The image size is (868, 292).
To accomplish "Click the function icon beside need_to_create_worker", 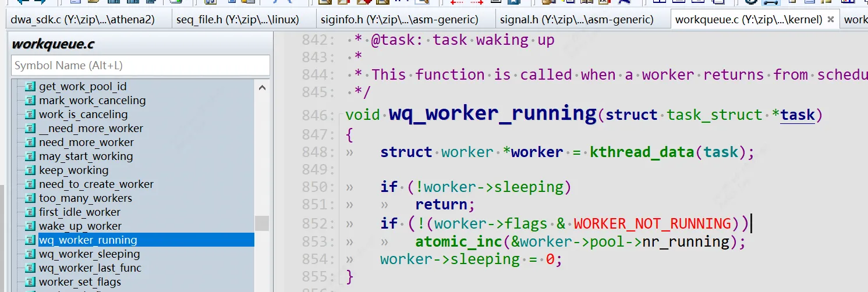I will (30, 184).
